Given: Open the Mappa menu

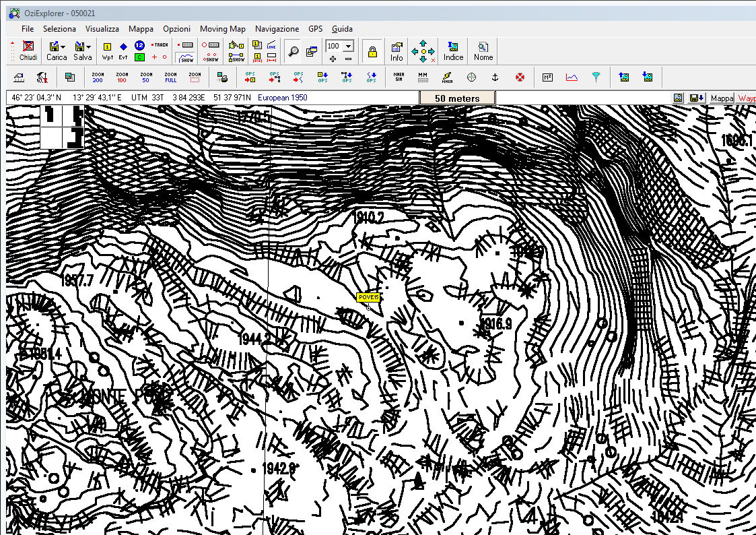Looking at the screenshot, I should [141, 29].
